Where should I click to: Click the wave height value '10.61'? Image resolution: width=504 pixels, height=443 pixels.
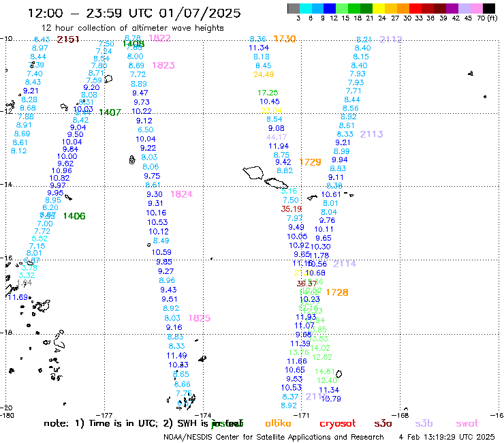(331, 194)
